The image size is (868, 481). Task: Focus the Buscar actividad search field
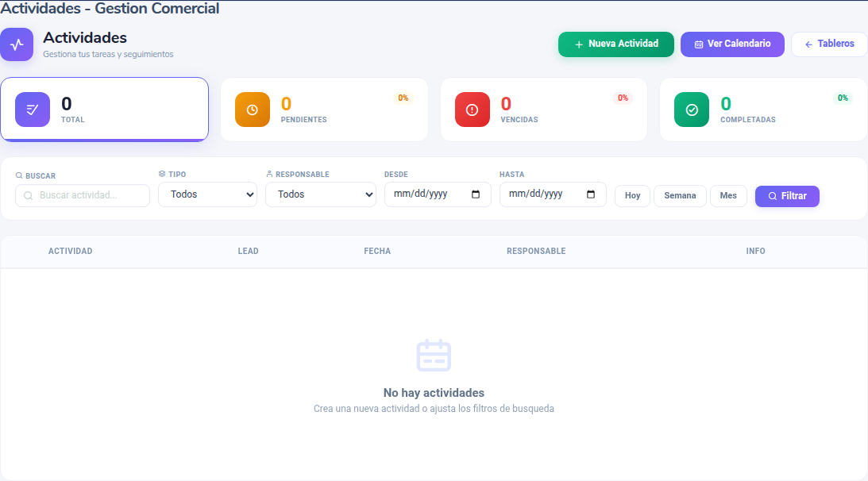pos(83,195)
